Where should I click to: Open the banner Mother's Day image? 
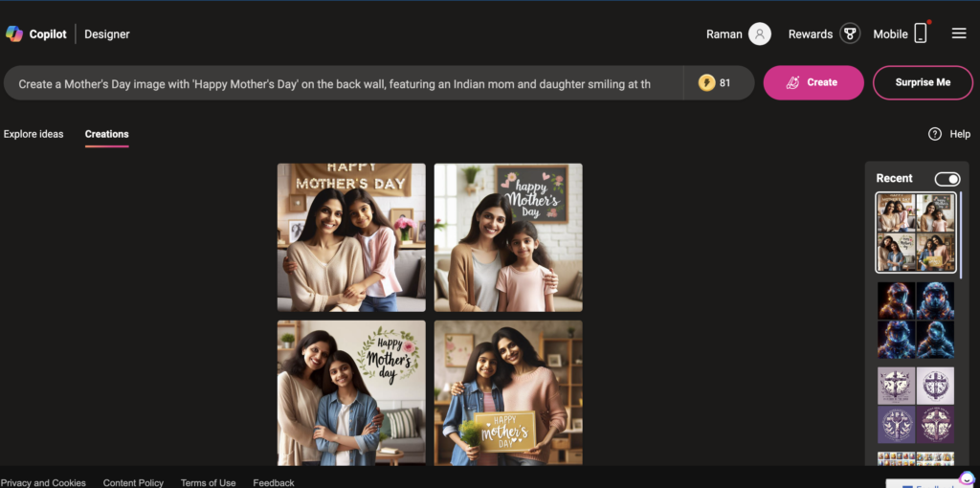click(x=351, y=237)
